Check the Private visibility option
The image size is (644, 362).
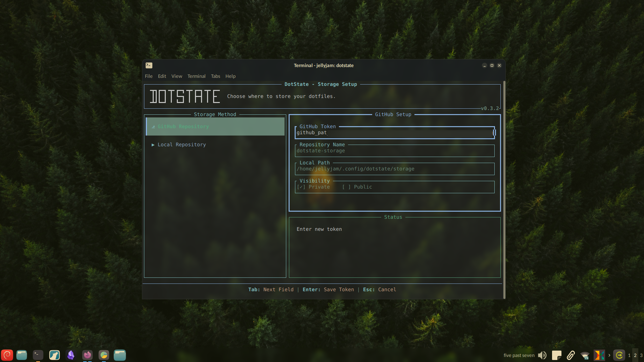click(x=313, y=187)
